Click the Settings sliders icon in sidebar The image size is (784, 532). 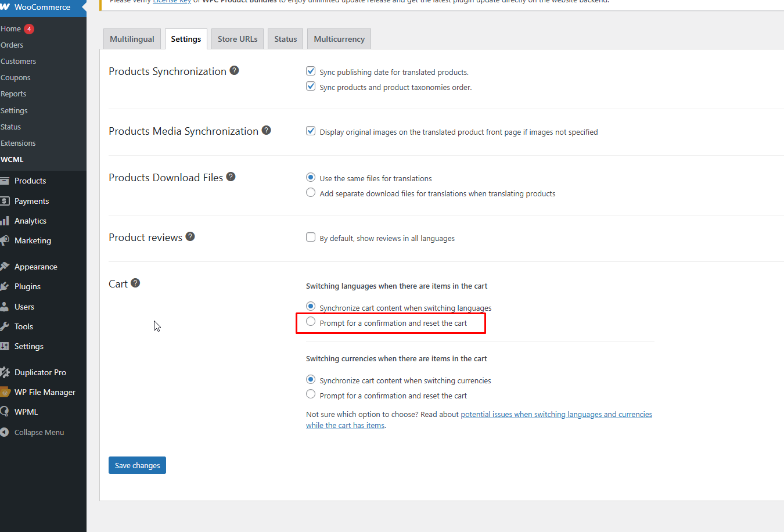tap(5, 346)
